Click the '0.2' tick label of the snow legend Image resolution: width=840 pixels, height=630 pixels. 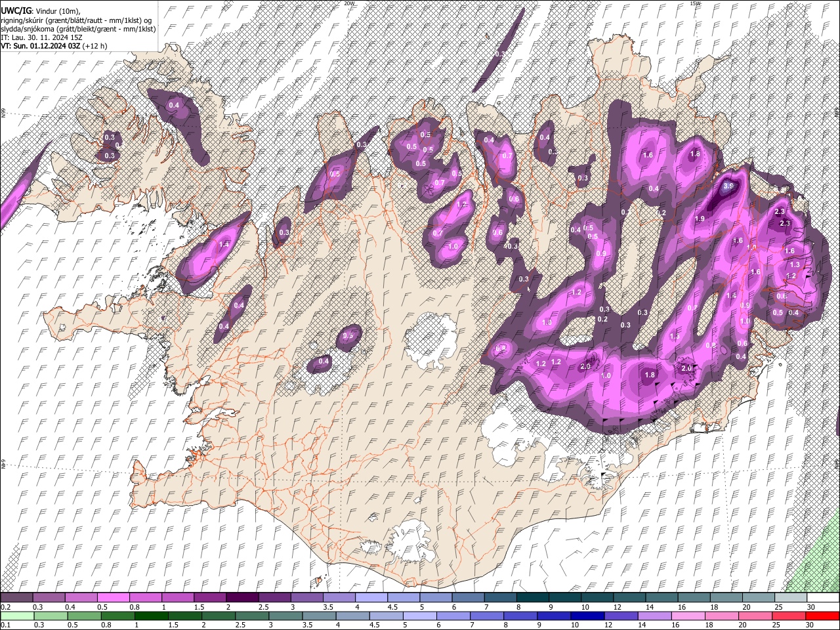point(5,607)
